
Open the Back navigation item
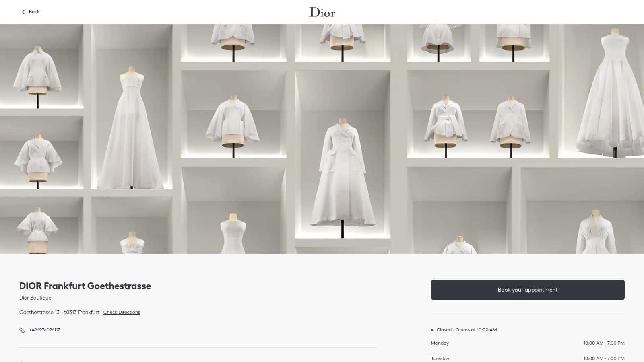click(x=33, y=12)
